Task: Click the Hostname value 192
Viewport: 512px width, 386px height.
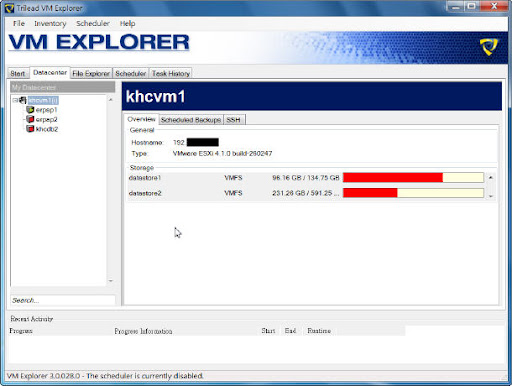Action: click(x=179, y=142)
